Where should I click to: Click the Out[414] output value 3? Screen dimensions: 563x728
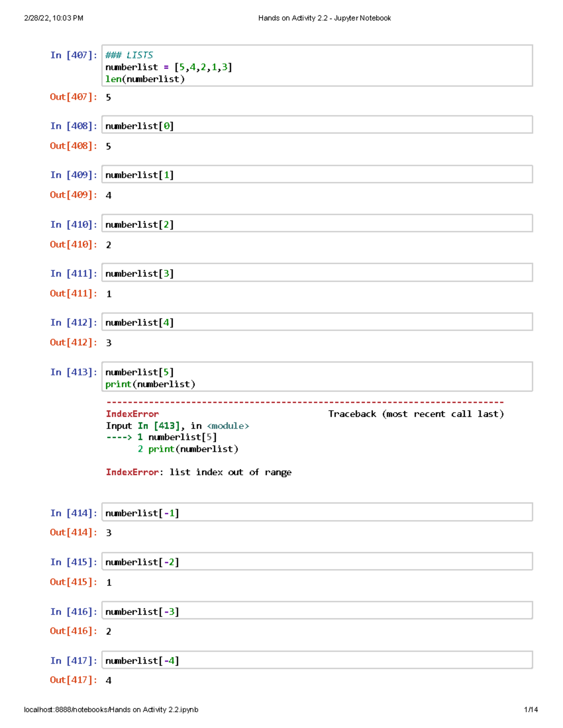(x=108, y=533)
